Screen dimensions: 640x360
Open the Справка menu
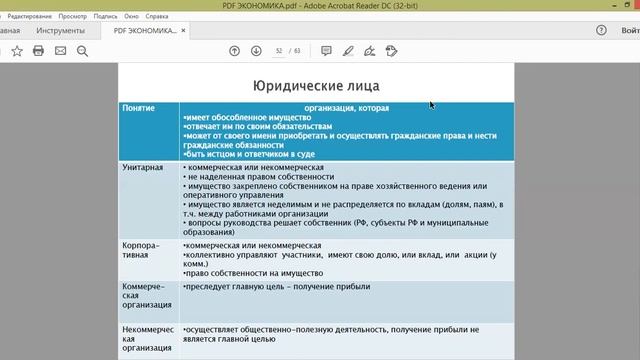[157, 16]
